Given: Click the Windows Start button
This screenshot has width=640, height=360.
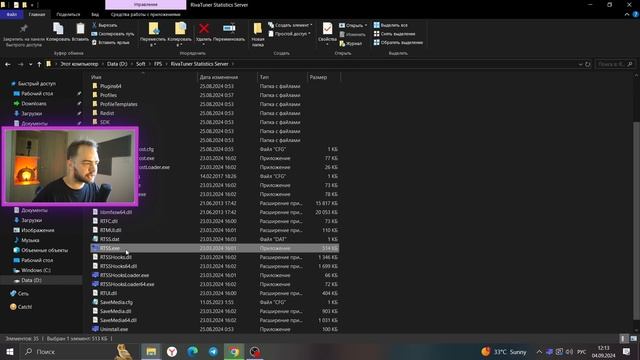Looking at the screenshot, I should (9, 351).
